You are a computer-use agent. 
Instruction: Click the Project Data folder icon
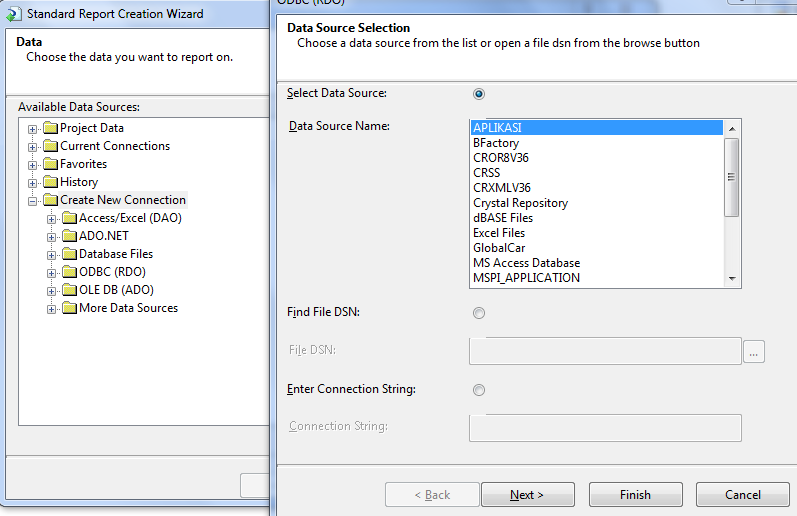pos(50,128)
